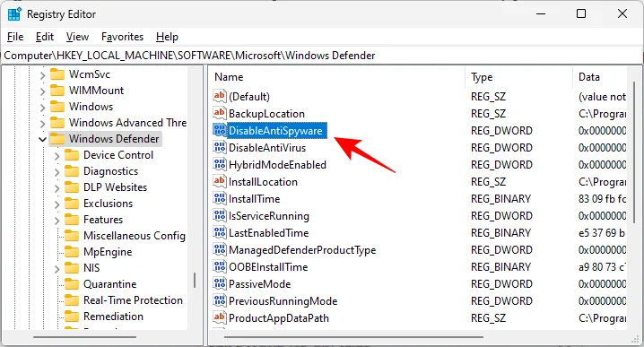Screen dimensions: 644x347
Task: Select the DisableAntiSpyware value name
Action: (x=276, y=131)
